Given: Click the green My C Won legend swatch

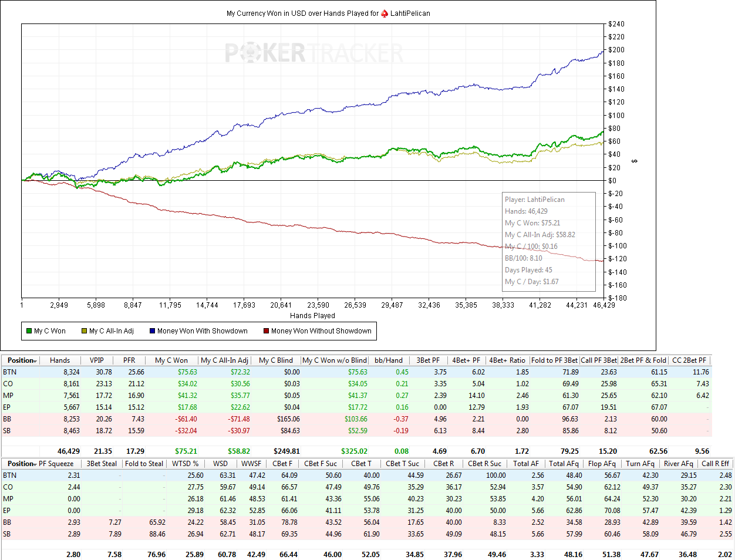Looking at the screenshot, I should click(29, 331).
